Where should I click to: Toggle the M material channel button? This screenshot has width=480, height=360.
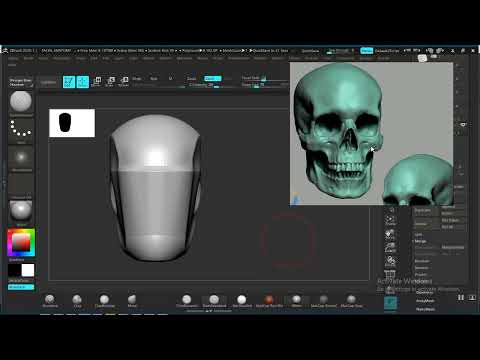coord(170,79)
